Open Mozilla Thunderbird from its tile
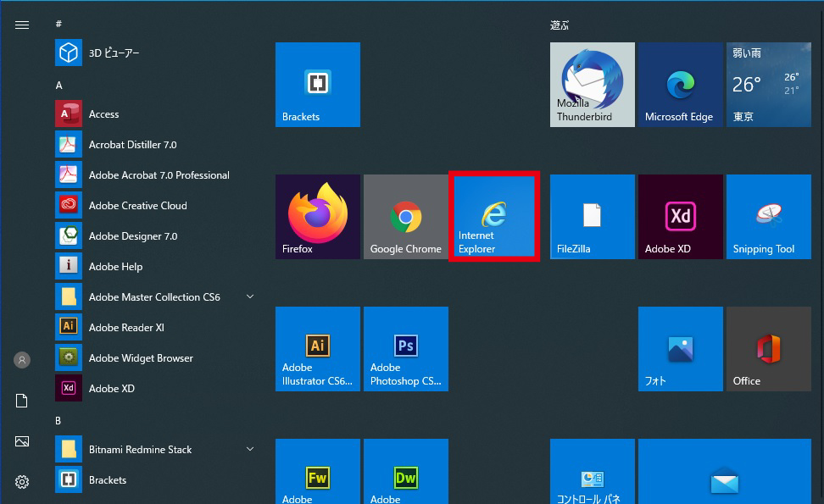824x504 pixels. (592, 84)
